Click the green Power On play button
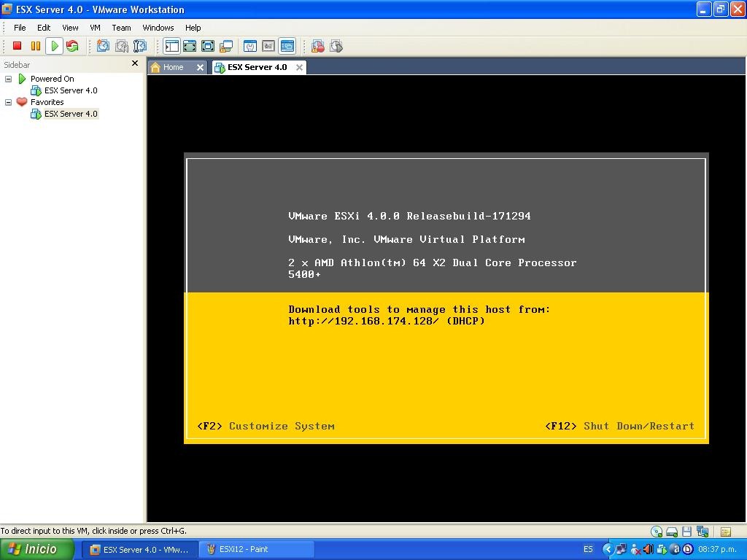Viewport: 747px width, 560px height. [54, 46]
